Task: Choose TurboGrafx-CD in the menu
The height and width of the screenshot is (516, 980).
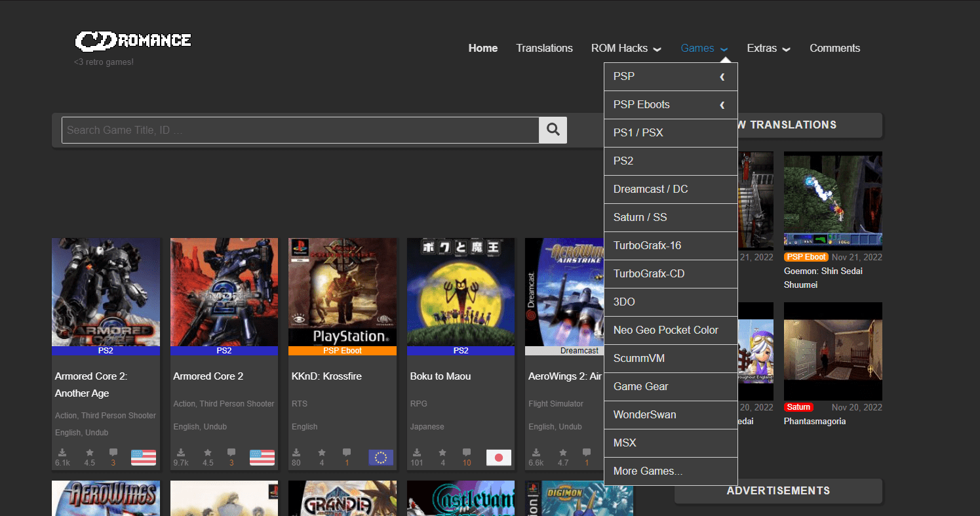Action: pos(671,273)
